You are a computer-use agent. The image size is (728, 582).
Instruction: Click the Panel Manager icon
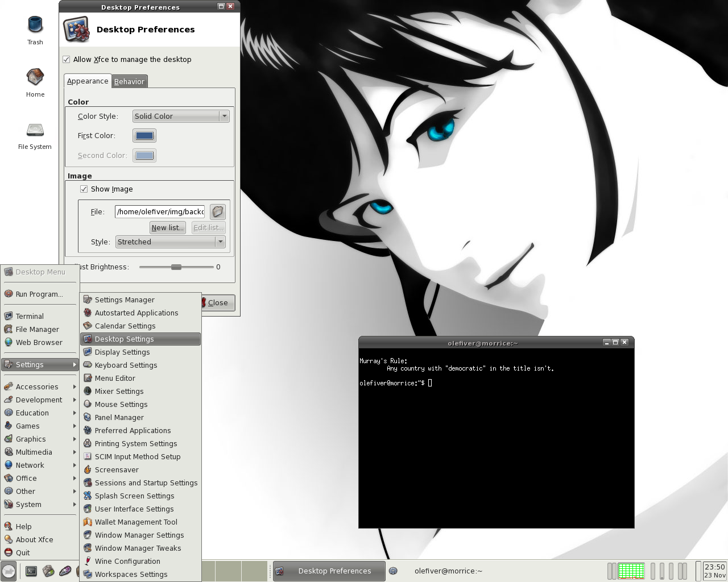tap(88, 417)
